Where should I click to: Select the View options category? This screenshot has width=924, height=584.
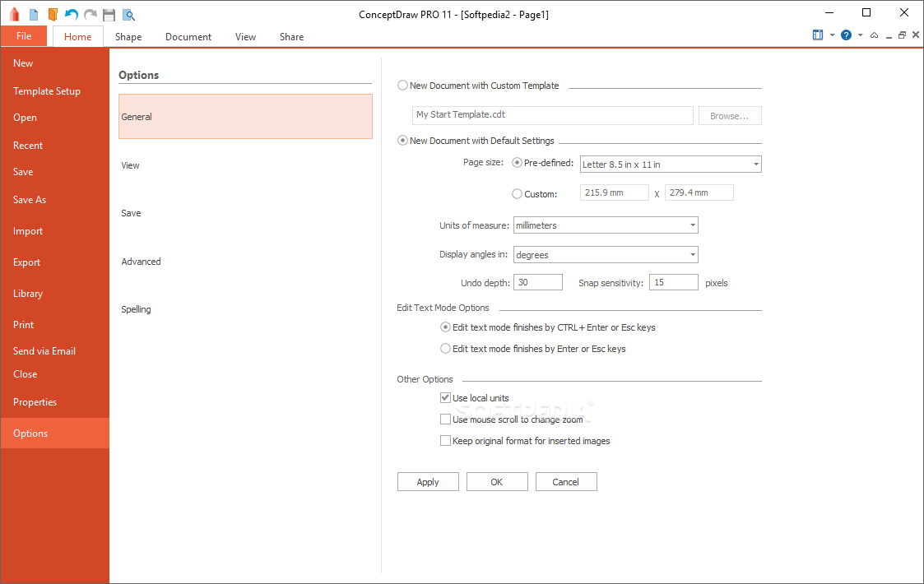coord(245,165)
